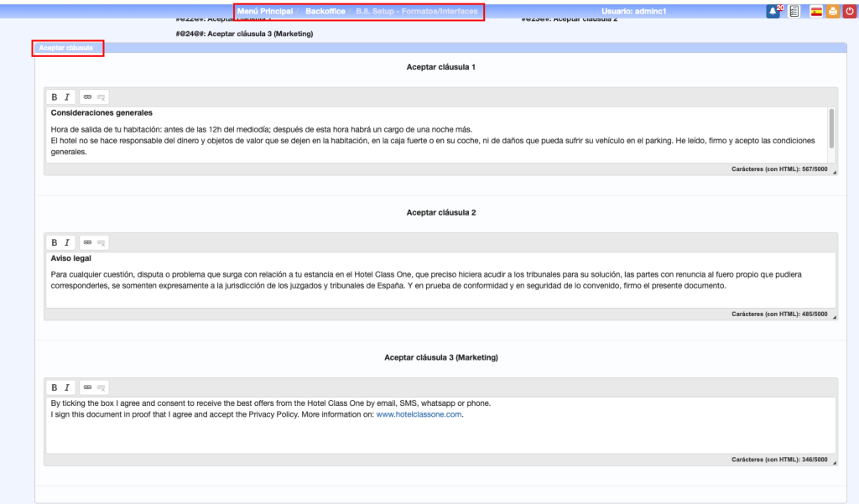Change language using the Spanish flag icon
The image size is (859, 504).
click(816, 12)
